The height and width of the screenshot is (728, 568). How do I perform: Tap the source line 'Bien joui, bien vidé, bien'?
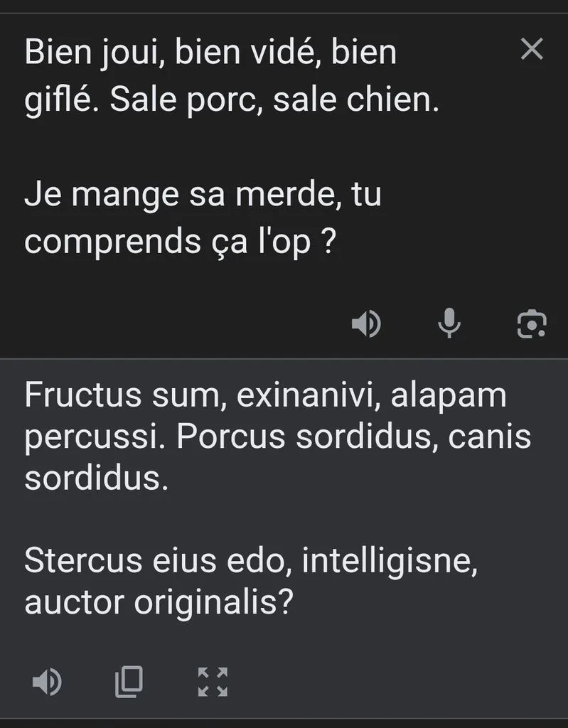coord(210,53)
